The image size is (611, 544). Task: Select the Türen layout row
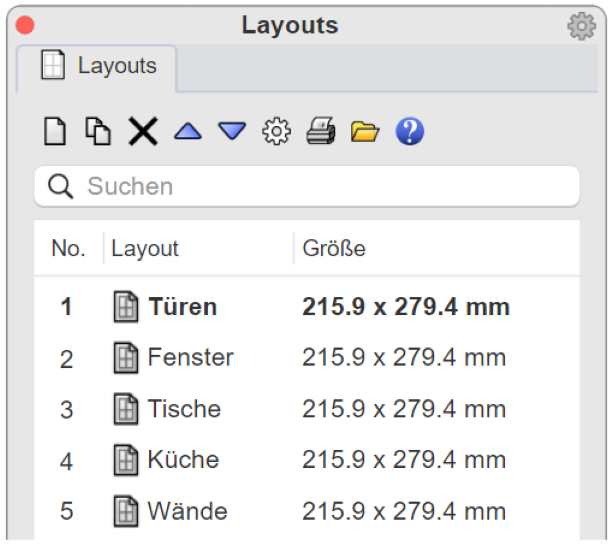(x=307, y=307)
